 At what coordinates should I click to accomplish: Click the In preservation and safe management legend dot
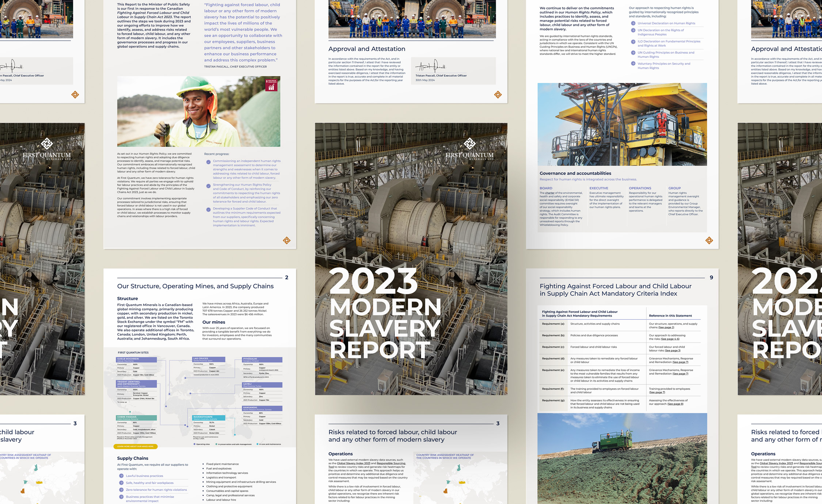tap(216, 444)
